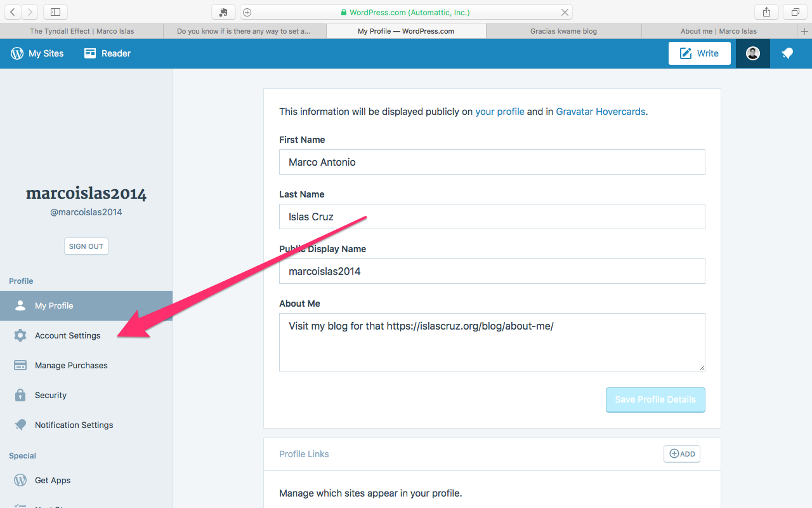Go forward with Safari's forward arrow
The height and width of the screenshot is (508, 812).
point(30,12)
